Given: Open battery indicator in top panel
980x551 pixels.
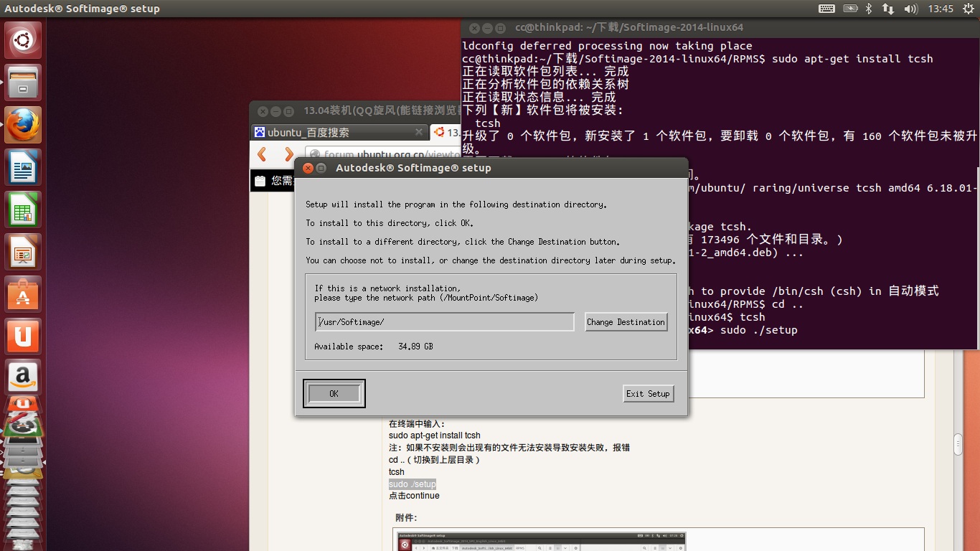Looking at the screenshot, I should (x=850, y=9).
